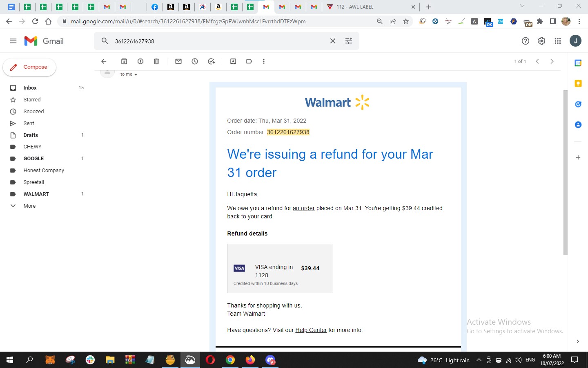
Task: Open the Windows Start menu
Action: tap(10, 360)
